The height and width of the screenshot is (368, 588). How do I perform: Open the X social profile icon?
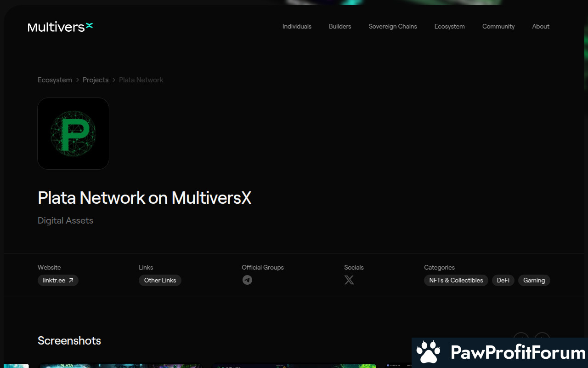pos(349,280)
